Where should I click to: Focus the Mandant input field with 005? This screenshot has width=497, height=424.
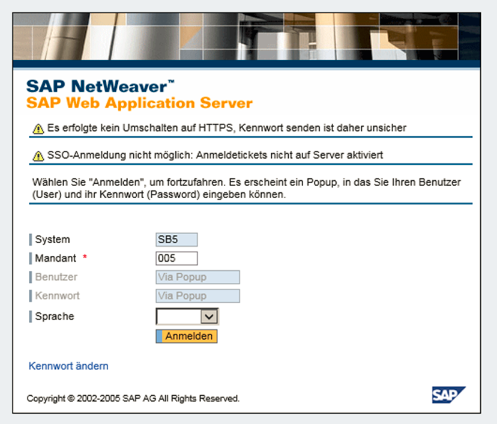(177, 258)
